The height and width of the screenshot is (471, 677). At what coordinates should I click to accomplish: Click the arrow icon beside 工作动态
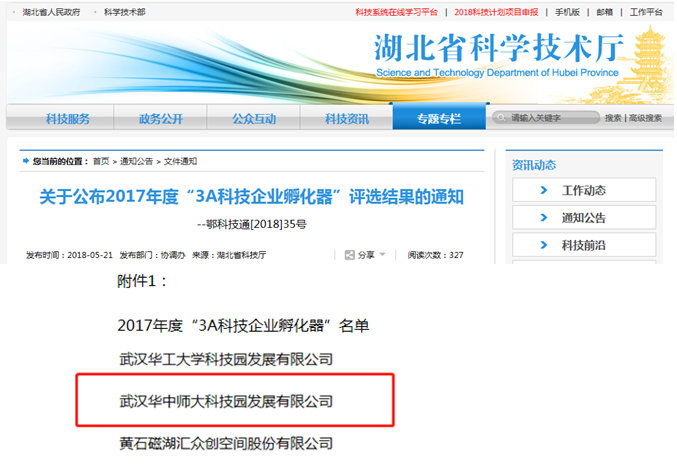tap(543, 190)
